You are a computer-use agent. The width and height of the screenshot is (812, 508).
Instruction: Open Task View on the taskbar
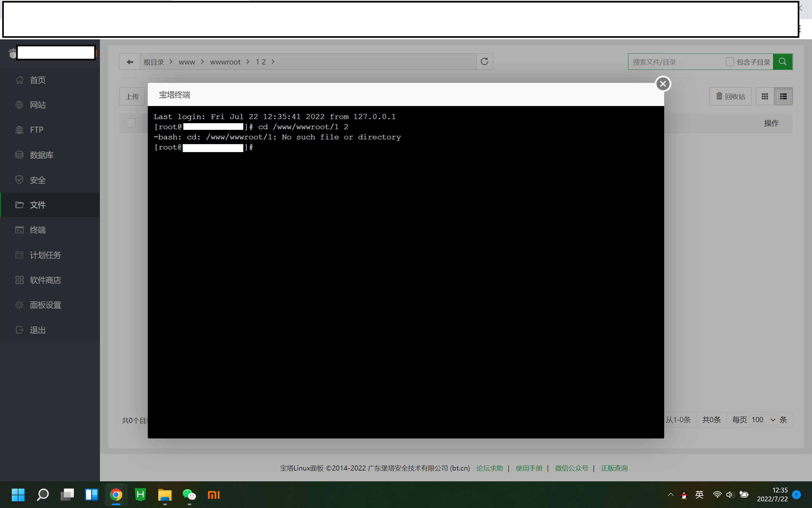67,495
